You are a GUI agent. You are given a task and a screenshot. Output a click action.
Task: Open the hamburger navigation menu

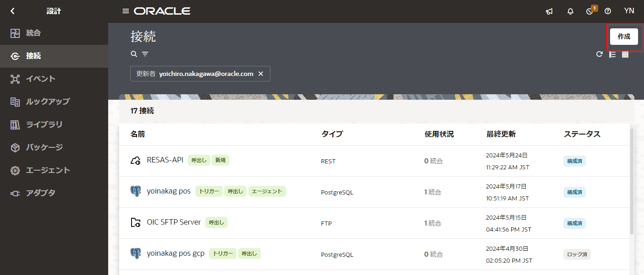point(126,11)
